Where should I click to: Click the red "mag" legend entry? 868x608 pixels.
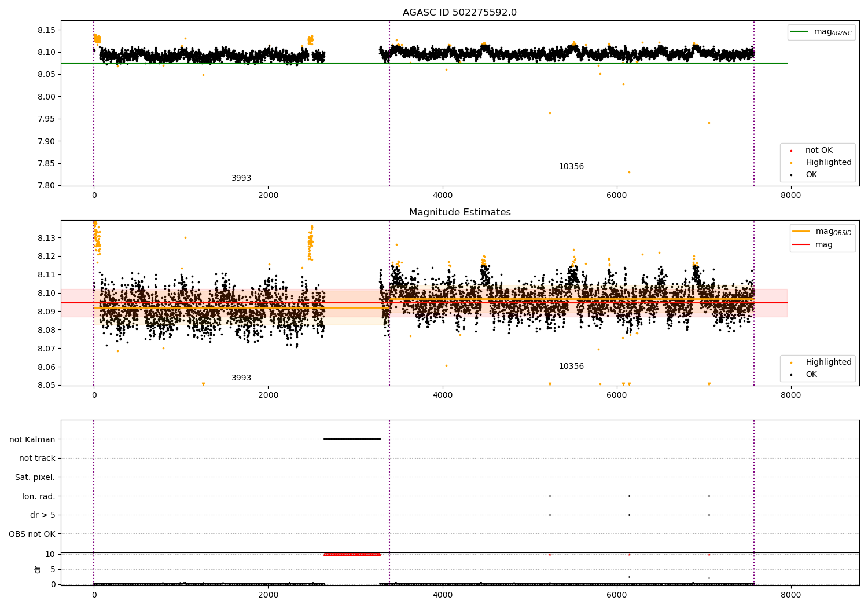[813, 245]
